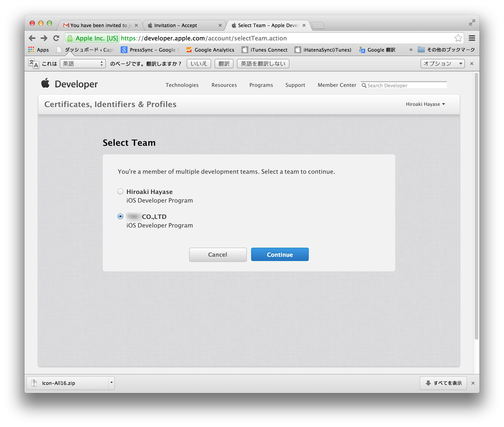This screenshot has height=427, width=504.
Task: Bookmark page with star icon
Action: click(458, 38)
